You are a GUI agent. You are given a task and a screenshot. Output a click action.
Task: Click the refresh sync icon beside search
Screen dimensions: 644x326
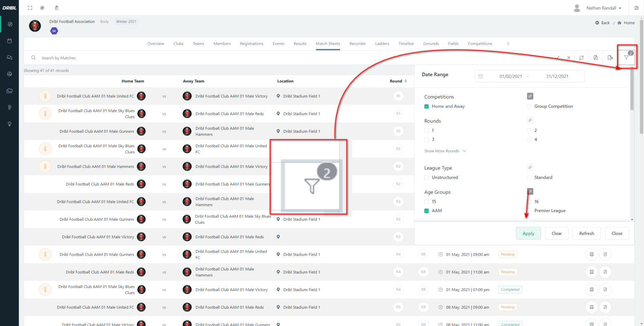[x=581, y=58]
